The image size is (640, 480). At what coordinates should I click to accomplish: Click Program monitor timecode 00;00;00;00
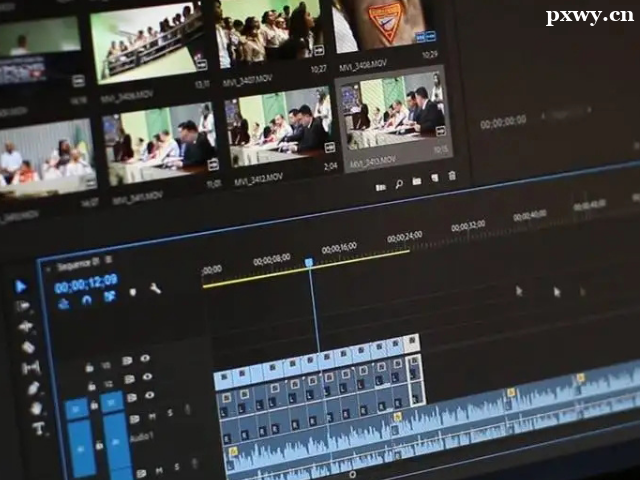coord(503,122)
